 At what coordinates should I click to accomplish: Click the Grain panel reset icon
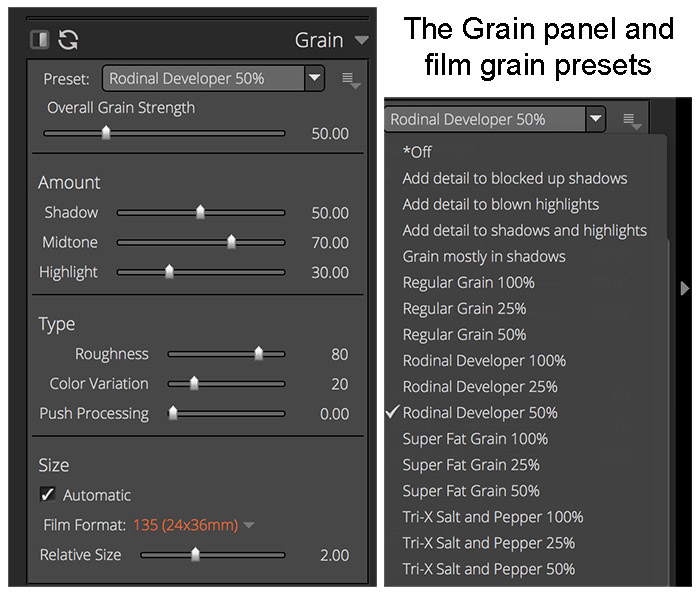(68, 40)
